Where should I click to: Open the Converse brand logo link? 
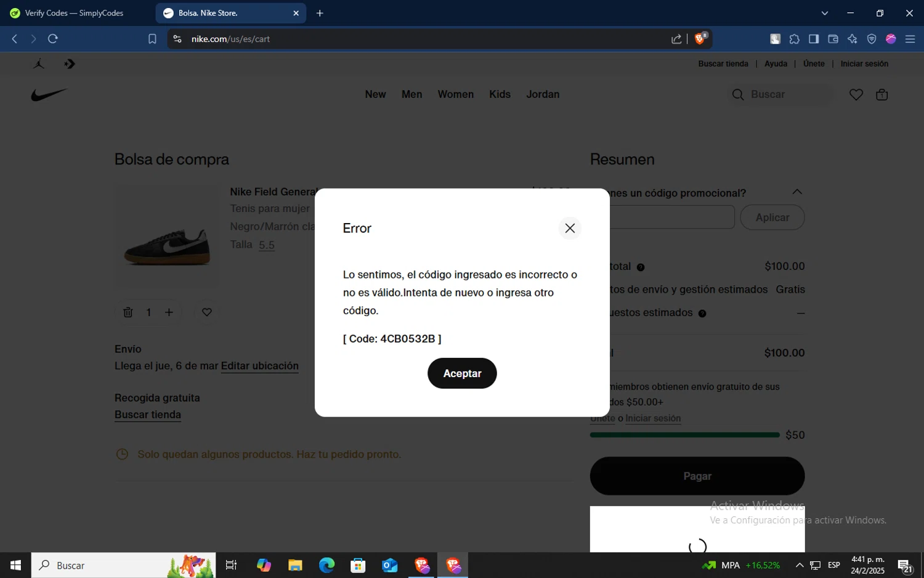(70, 63)
